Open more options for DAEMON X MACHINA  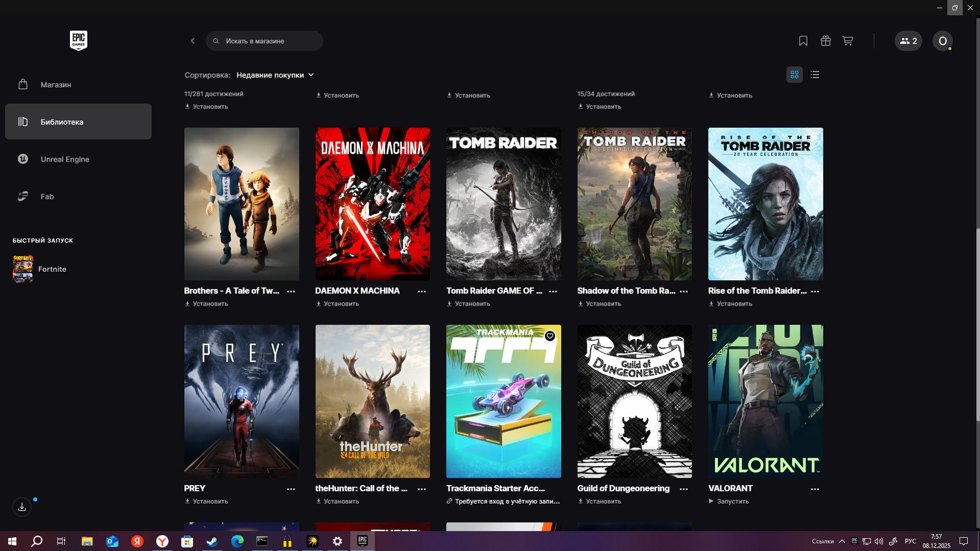422,292
